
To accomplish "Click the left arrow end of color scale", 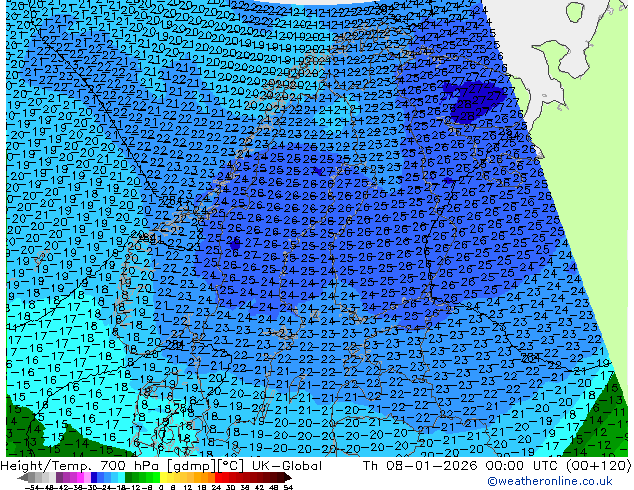I will click(x=23, y=478).
